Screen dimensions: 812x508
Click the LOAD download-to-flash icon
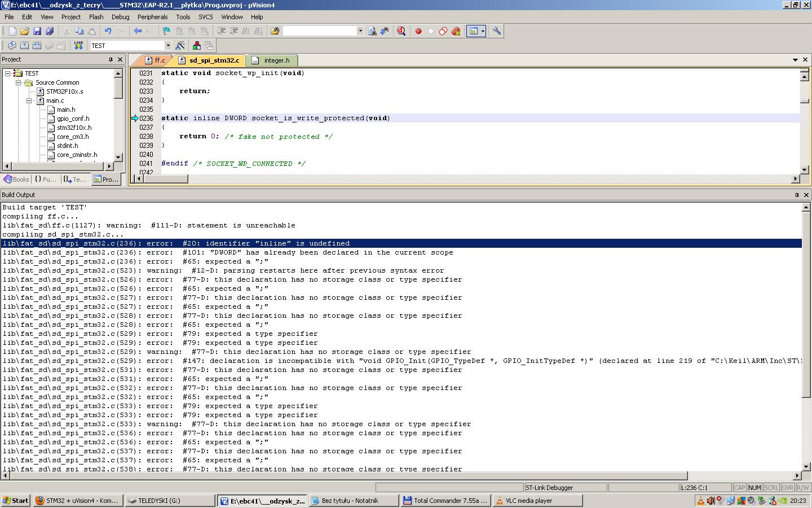coord(78,45)
